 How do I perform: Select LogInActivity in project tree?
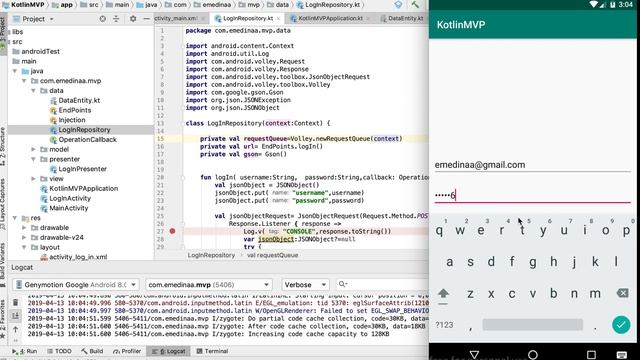[70, 198]
